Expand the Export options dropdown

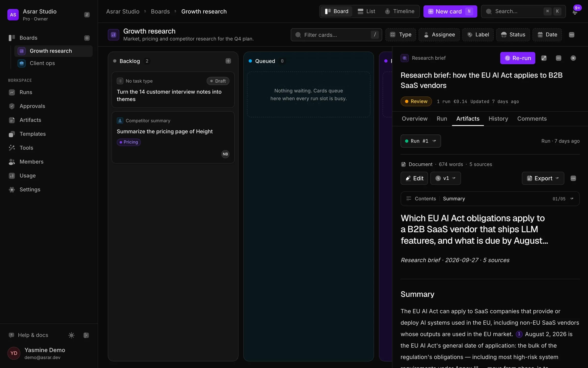[x=543, y=178]
